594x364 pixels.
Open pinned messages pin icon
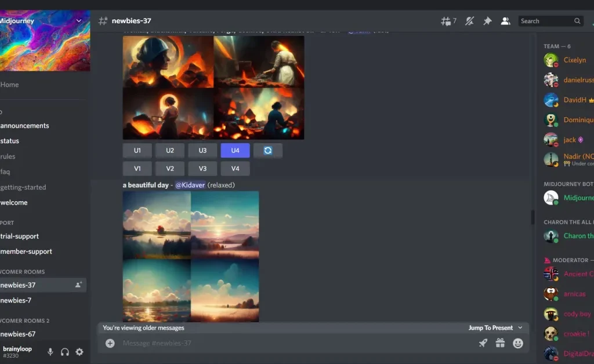click(487, 21)
